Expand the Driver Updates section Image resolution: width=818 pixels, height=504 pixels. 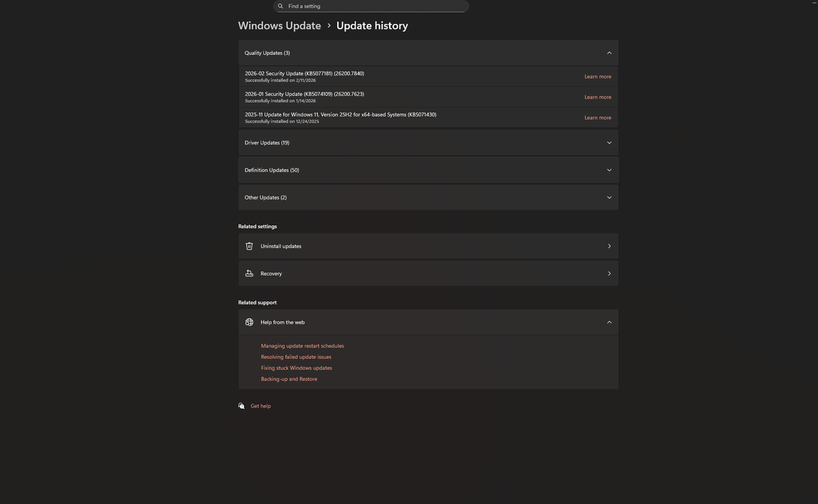click(x=609, y=143)
